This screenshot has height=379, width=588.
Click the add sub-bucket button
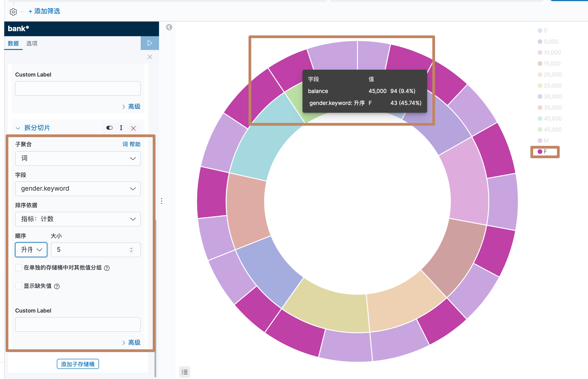coord(77,364)
